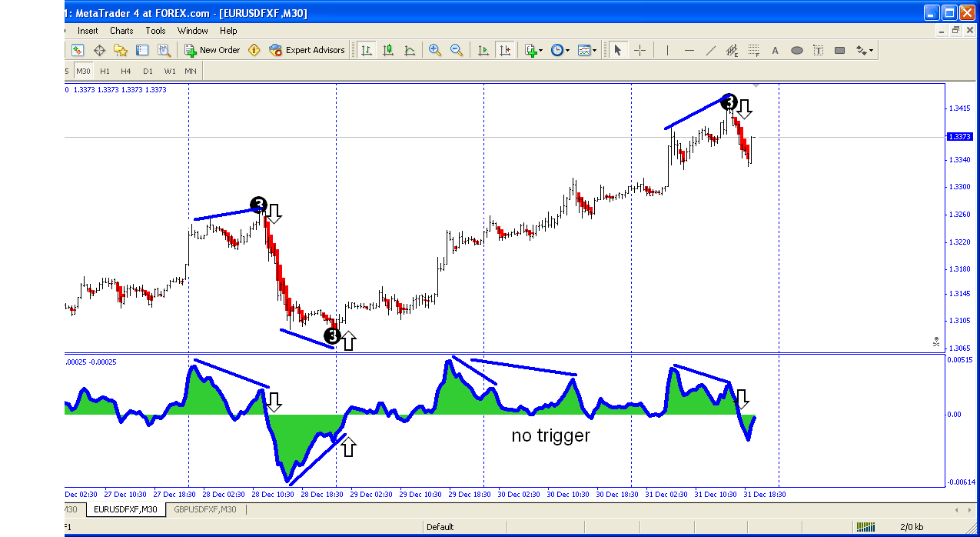Screen dimensions: 980x537
Task: Zoom out of the chart
Action: click(x=457, y=50)
